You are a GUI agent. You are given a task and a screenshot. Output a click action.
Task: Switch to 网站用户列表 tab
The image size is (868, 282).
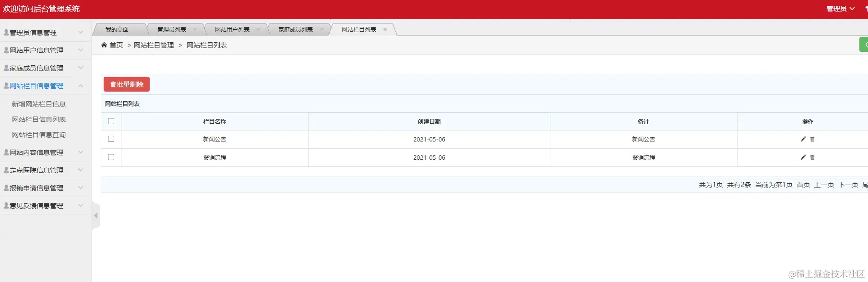pos(232,29)
